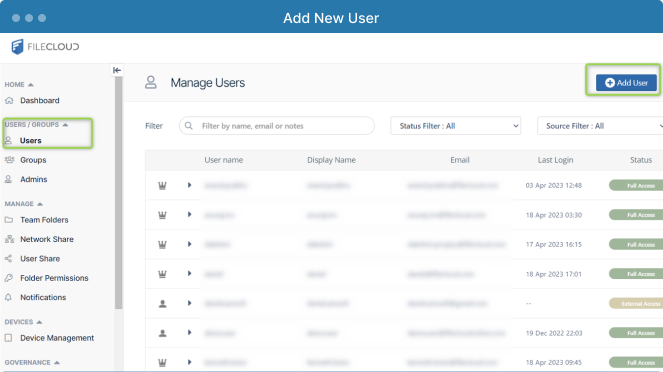Viewport: 663px width, 372px height.
Task: Click person icon in External Access row
Action: [162, 304]
